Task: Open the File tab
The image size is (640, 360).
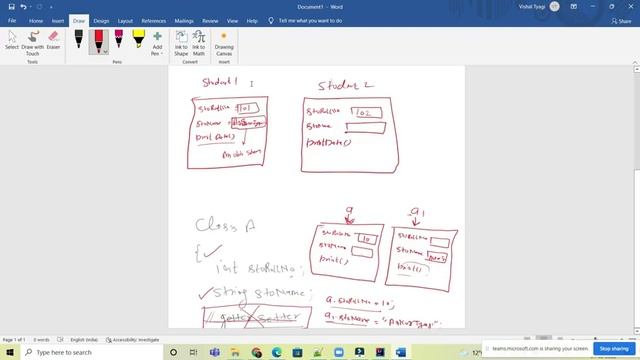Action: [12, 20]
